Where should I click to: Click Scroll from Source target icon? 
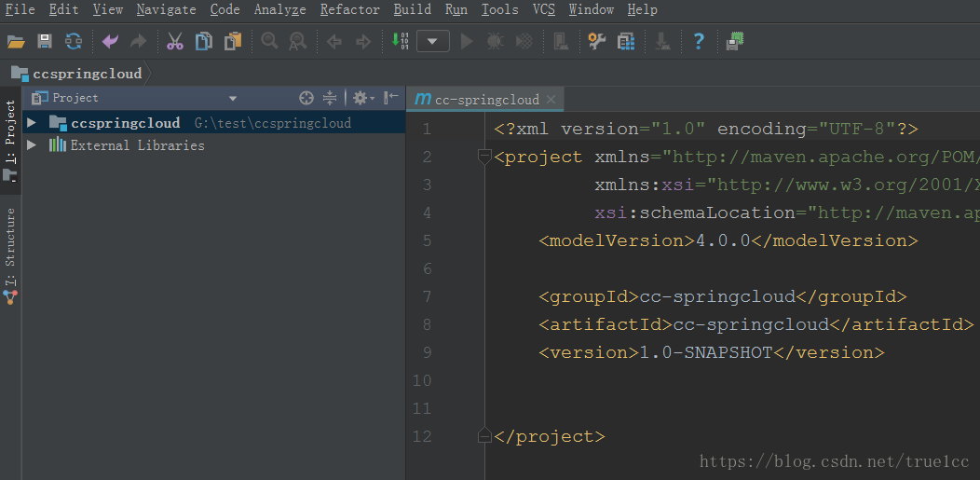point(306,98)
